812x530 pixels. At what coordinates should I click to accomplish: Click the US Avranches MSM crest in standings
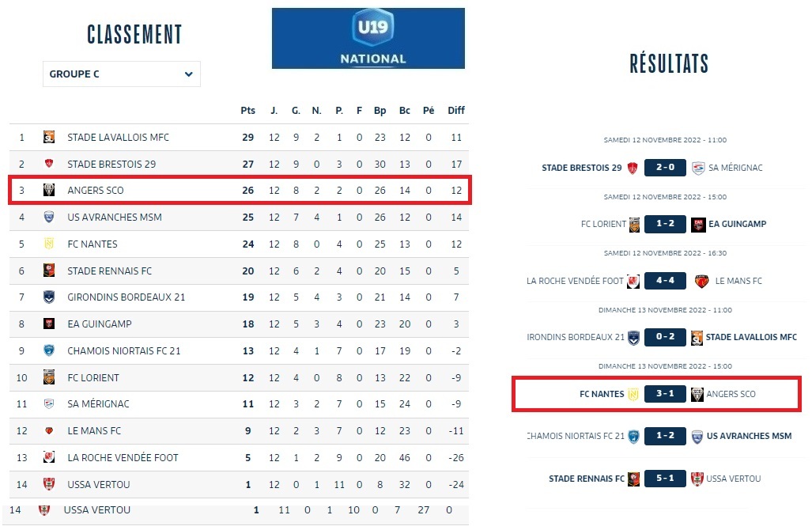tap(49, 218)
